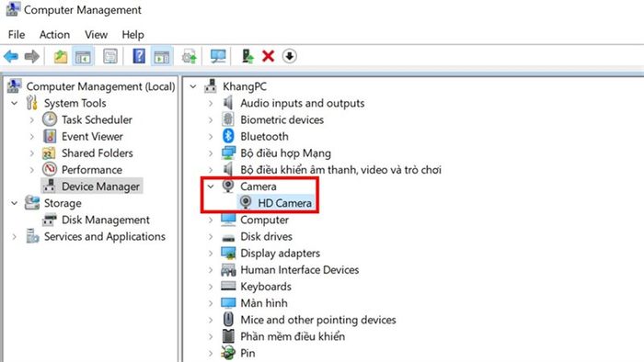
Task: Click the Update driver icon with green arrow
Action: coord(247,56)
